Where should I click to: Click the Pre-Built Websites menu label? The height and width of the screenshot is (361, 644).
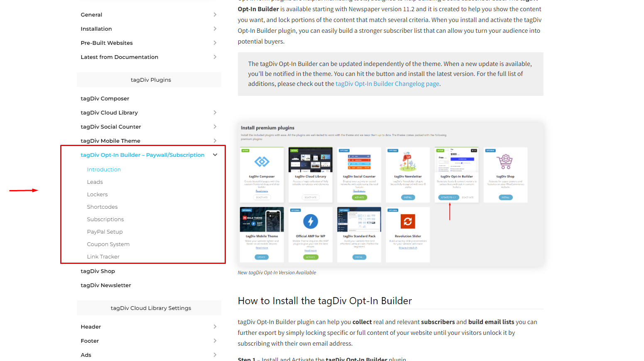pyautogui.click(x=107, y=43)
